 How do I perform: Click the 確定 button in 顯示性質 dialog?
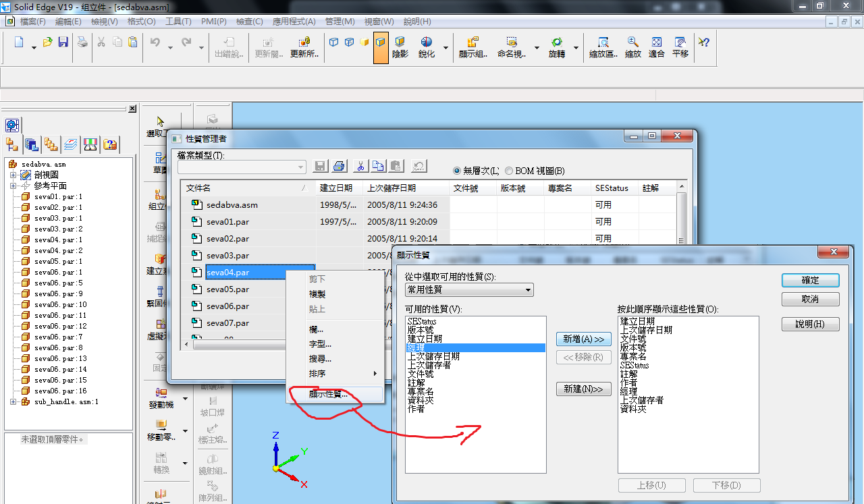click(x=811, y=280)
